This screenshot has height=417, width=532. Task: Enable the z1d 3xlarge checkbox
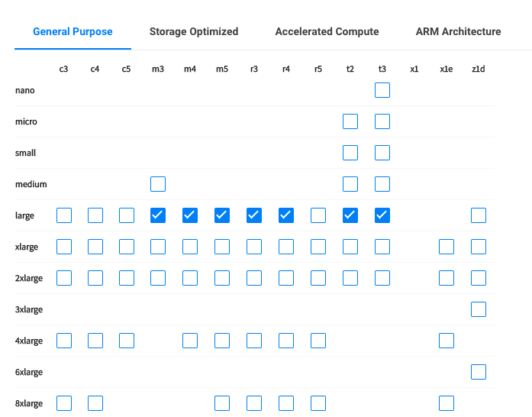pos(479,309)
